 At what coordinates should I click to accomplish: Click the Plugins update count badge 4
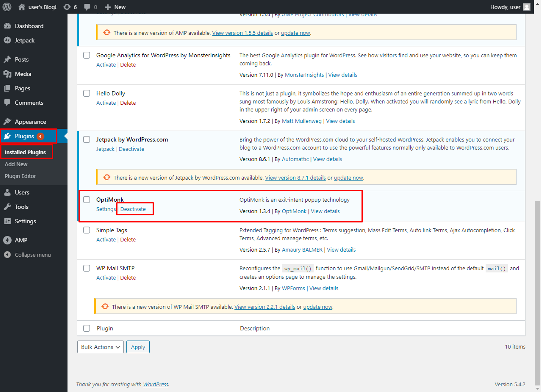(40, 136)
